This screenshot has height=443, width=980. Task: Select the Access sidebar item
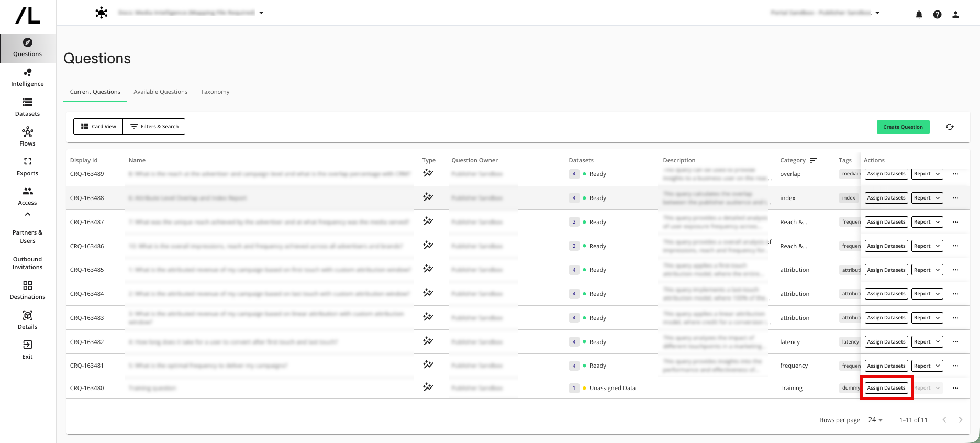pos(28,196)
